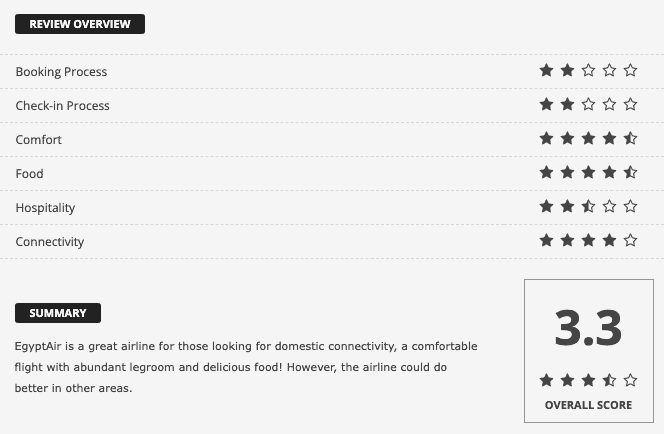Click the EgyptAir summary paragraph text

pyautogui.click(x=246, y=367)
